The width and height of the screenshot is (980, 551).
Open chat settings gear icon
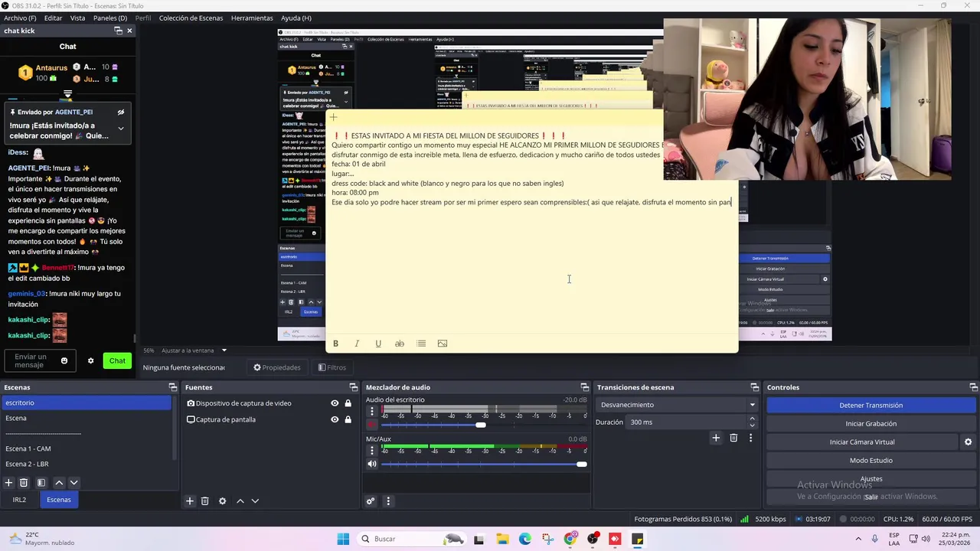pyautogui.click(x=90, y=361)
